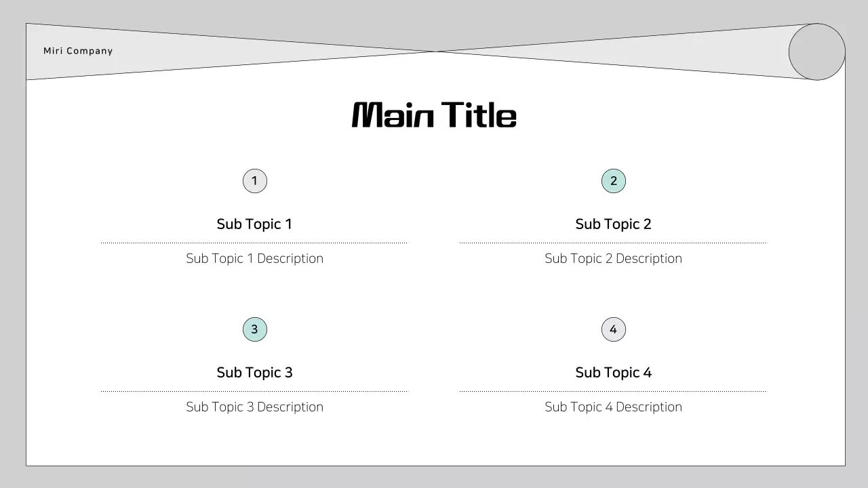Click the Sub Topic 3 heading
This screenshot has height=488, width=868.
coord(254,373)
